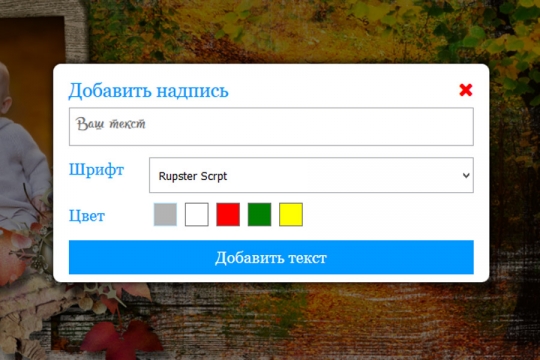Select the gray color swatch
Image resolution: width=540 pixels, height=360 pixels.
[165, 215]
